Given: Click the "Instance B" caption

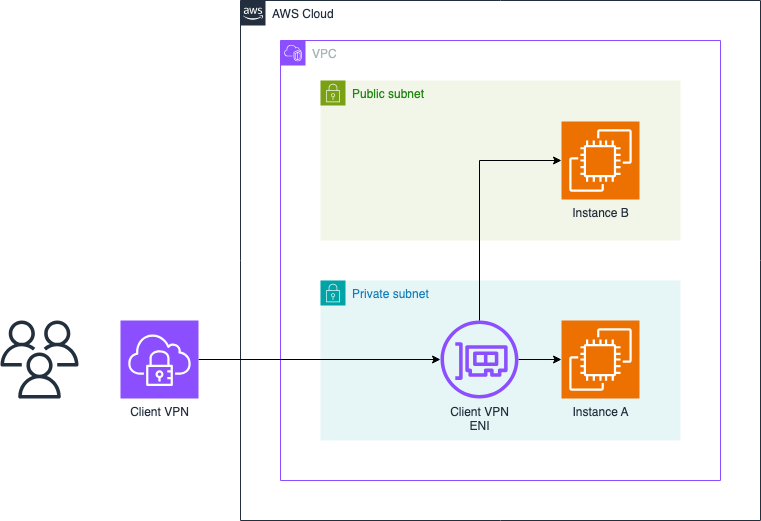Looking at the screenshot, I should click(x=600, y=213).
